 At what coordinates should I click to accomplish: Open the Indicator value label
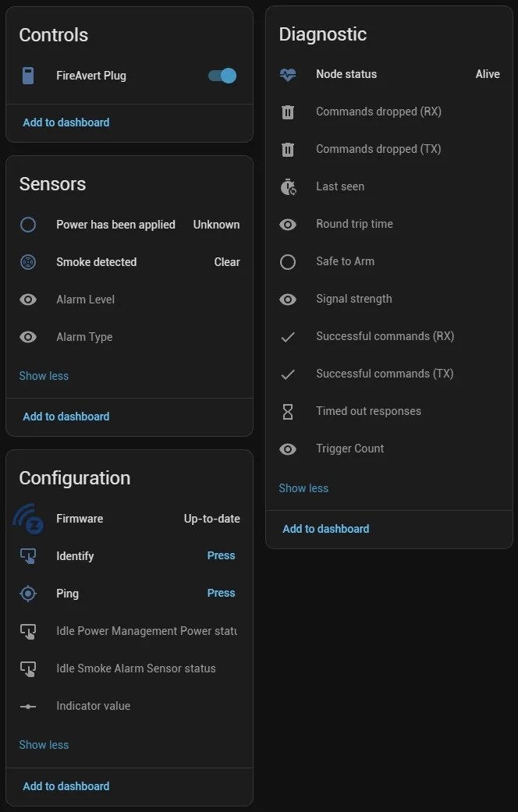(94, 706)
